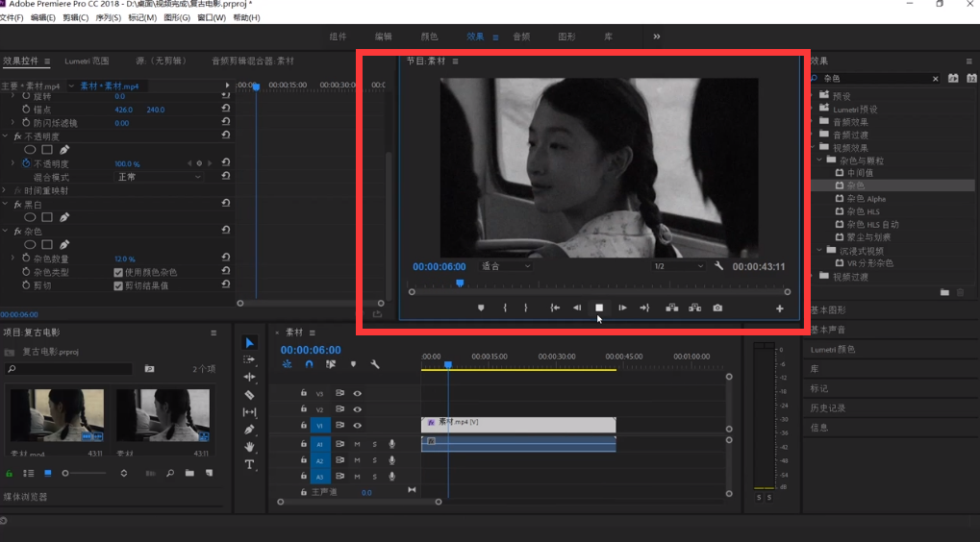Toggle V2 track output eye
This screenshot has height=542, width=980.
tap(357, 409)
